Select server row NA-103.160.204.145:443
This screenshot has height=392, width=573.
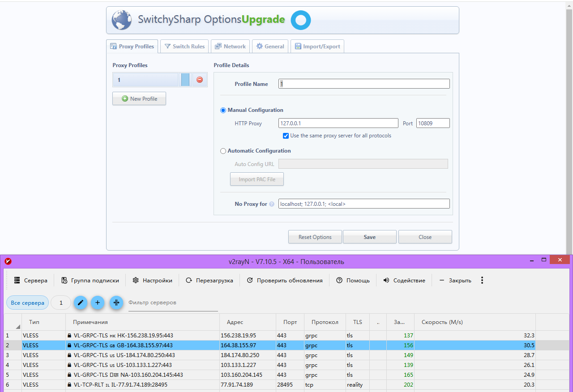pos(286,375)
